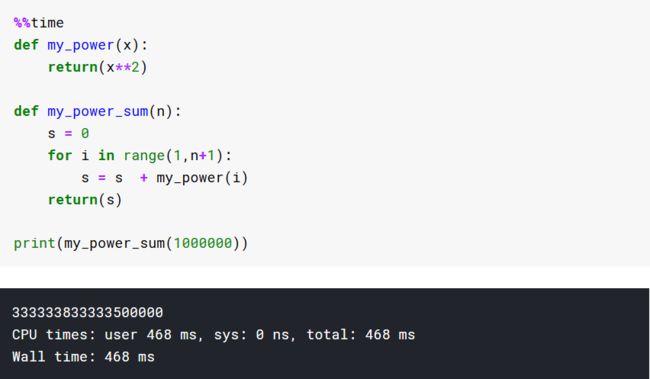
Task: Click the 1000000 argument number
Action: tap(203, 243)
